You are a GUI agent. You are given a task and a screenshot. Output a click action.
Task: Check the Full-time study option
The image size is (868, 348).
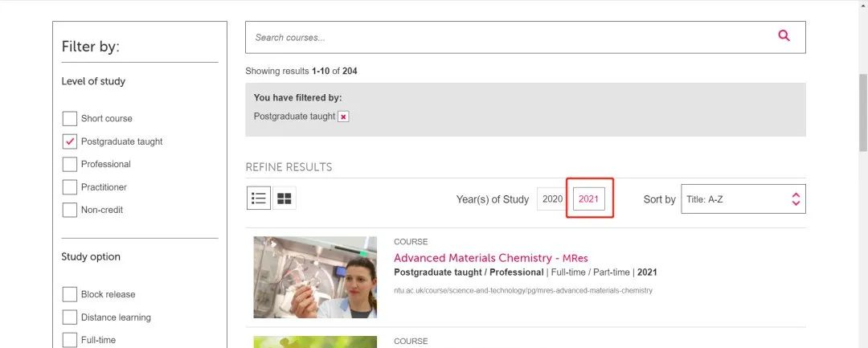[x=70, y=340]
